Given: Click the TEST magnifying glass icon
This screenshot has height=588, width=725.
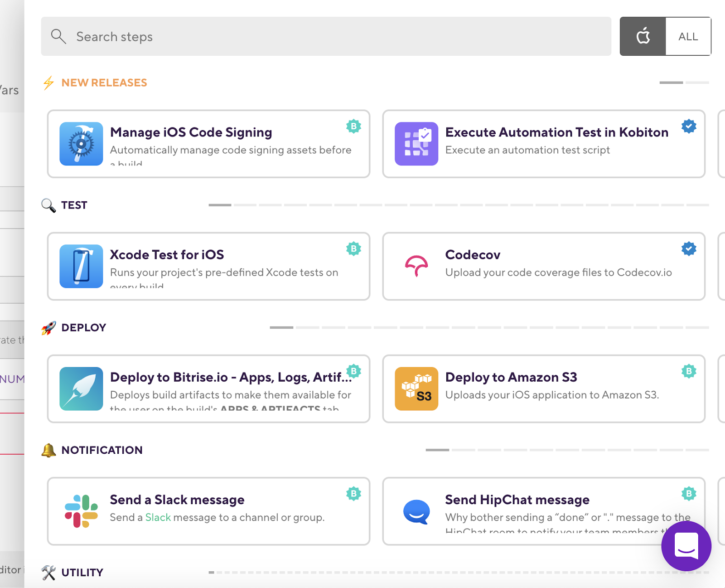Looking at the screenshot, I should 48,205.
